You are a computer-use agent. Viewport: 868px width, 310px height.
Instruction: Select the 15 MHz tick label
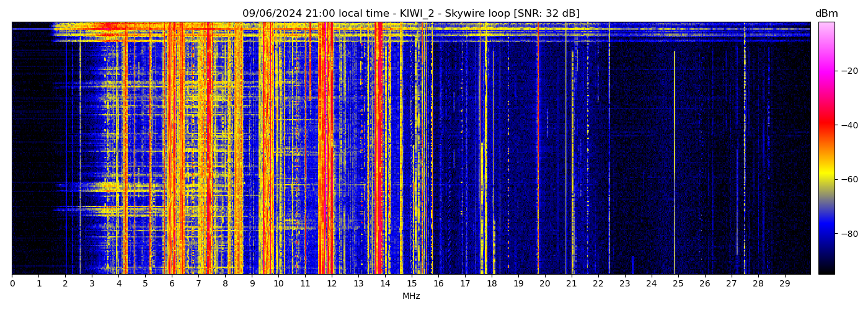coord(412,284)
